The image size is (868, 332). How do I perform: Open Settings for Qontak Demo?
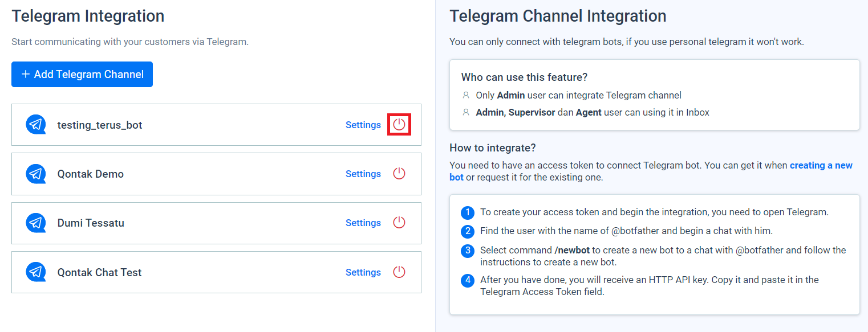click(x=363, y=174)
